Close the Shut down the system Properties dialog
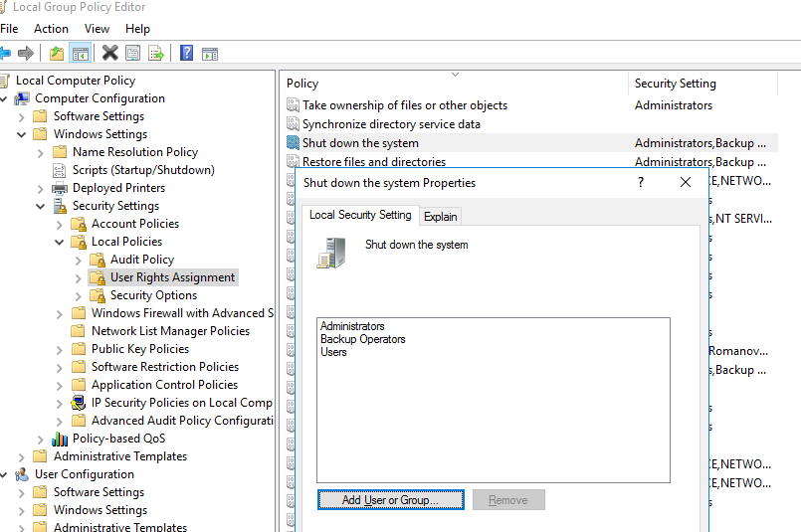The width and height of the screenshot is (801, 532). click(686, 182)
